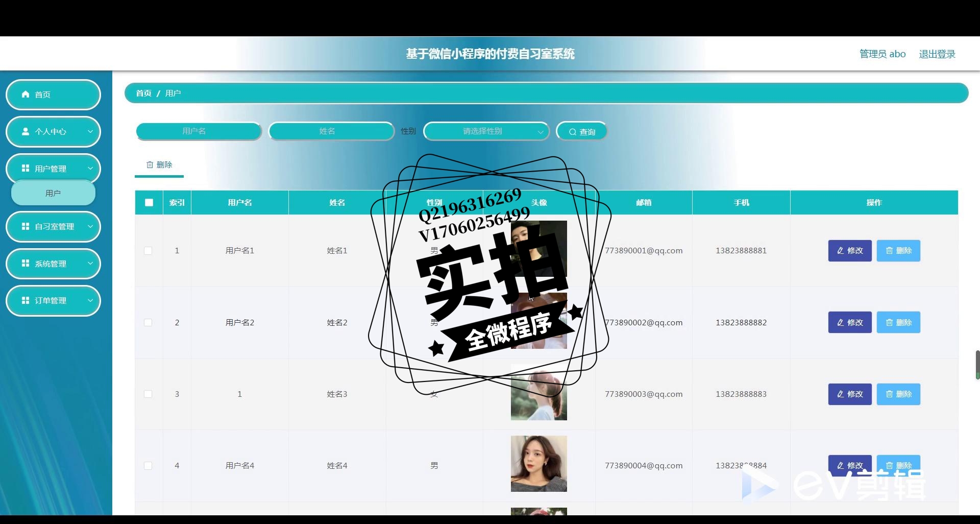The image size is (980, 524).
Task: Click the 手机 column header
Action: 741,203
